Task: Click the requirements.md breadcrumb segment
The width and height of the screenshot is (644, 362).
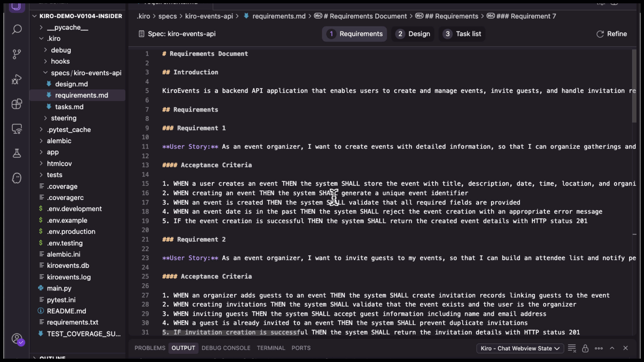Action: [x=274, y=16]
